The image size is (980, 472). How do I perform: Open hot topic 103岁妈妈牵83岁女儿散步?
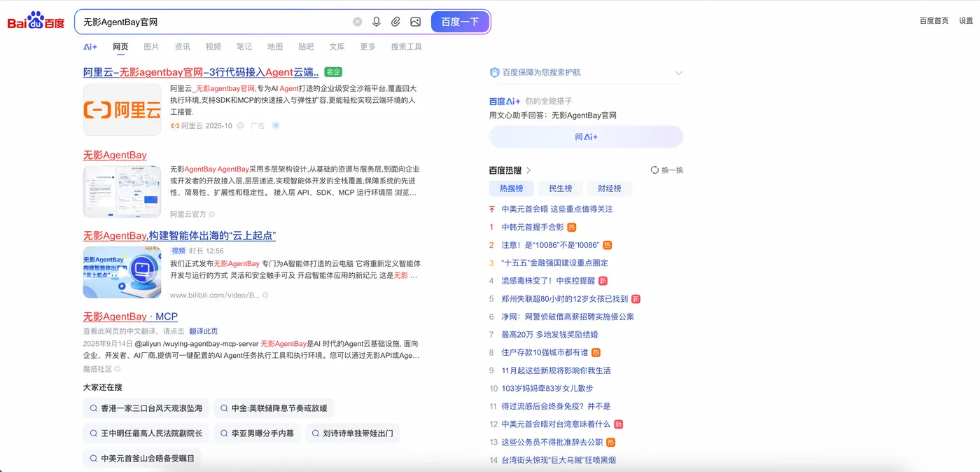[x=547, y=389]
